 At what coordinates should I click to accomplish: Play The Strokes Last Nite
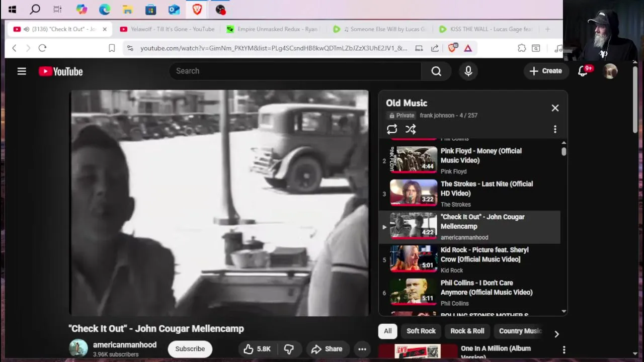tap(469, 194)
